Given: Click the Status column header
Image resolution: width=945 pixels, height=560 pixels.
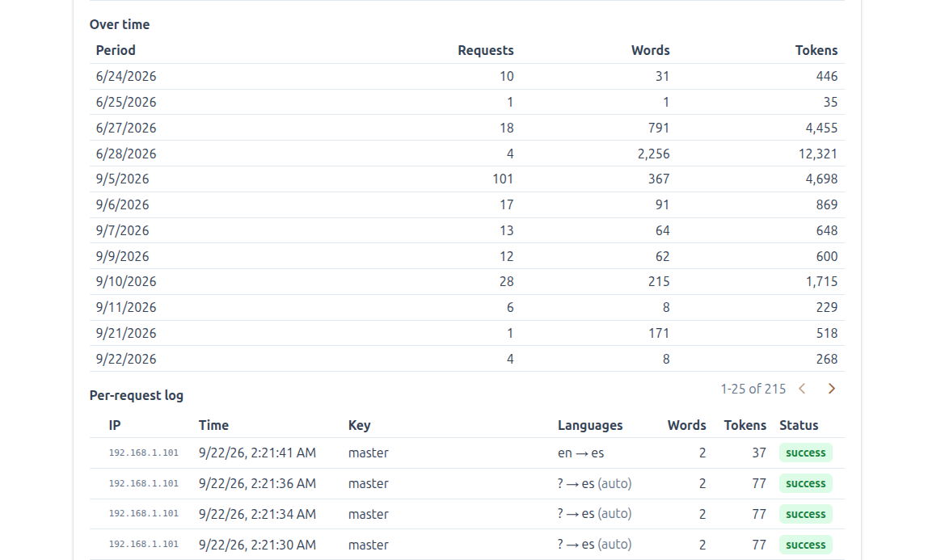Looking at the screenshot, I should click(799, 426).
